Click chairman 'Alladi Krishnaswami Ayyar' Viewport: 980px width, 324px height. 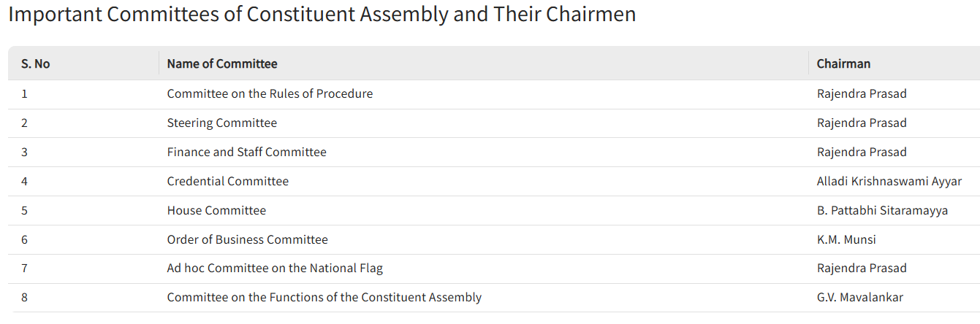pos(889,181)
